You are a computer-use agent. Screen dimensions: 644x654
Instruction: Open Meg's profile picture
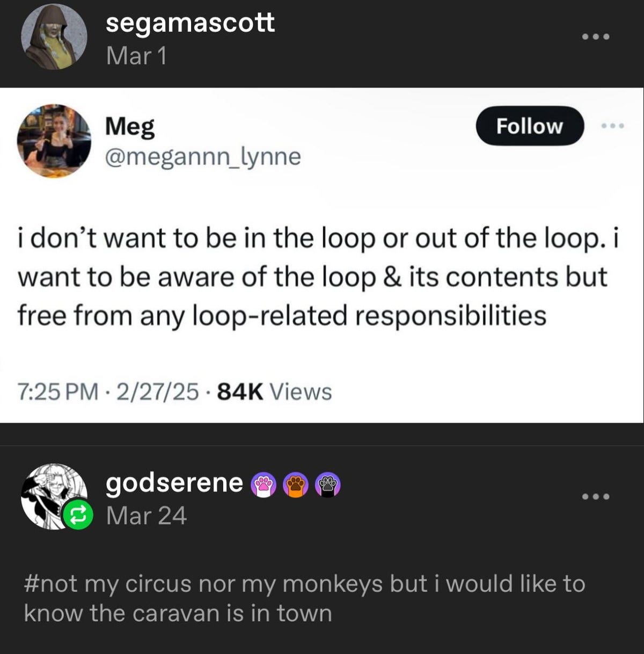pyautogui.click(x=54, y=141)
